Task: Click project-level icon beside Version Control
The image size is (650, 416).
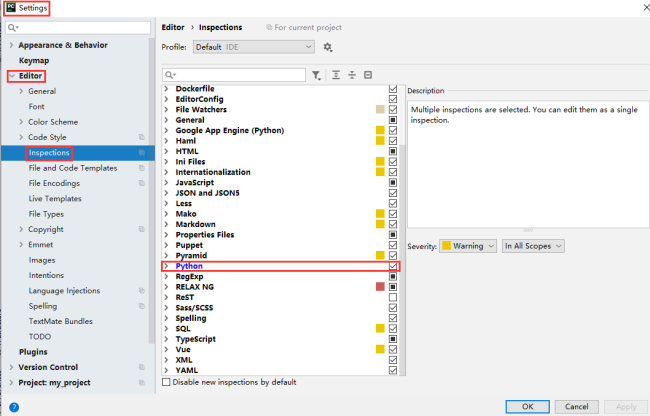Action: (142, 367)
